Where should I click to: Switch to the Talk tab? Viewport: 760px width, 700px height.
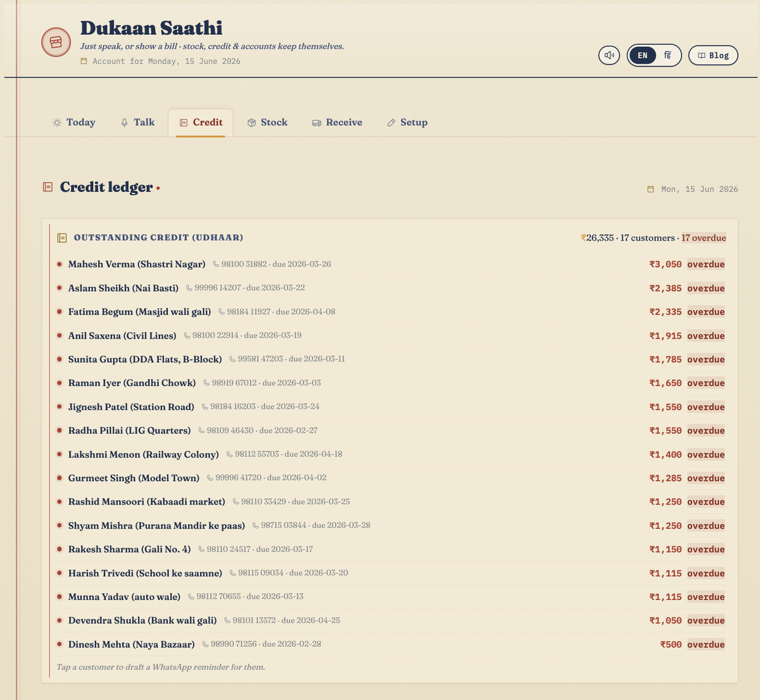tap(137, 123)
